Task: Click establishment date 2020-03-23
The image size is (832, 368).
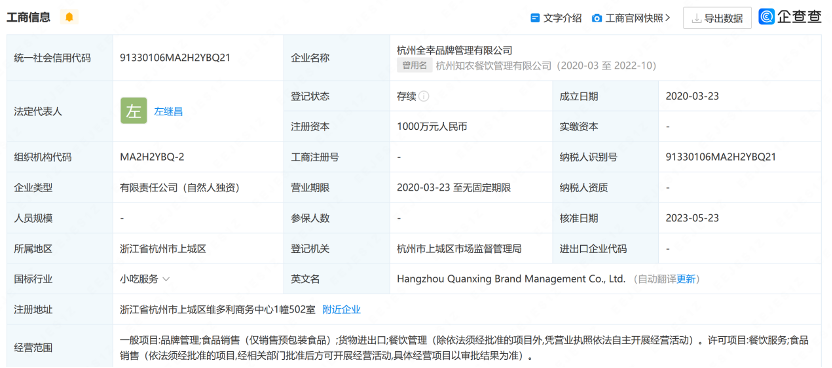Action: 692,97
